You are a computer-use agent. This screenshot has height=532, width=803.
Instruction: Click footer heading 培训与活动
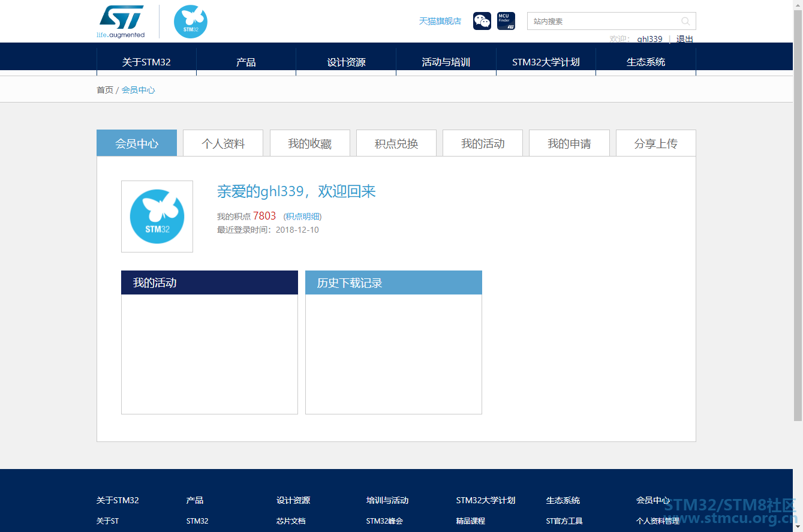coord(387,500)
